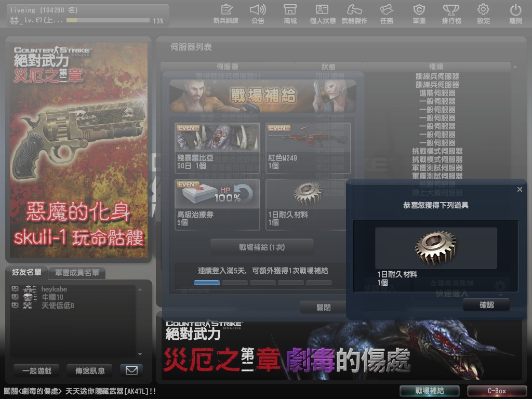The height and width of the screenshot is (399, 532).
Task: Click the 一起遊戲 play together button
Action: tap(37, 370)
